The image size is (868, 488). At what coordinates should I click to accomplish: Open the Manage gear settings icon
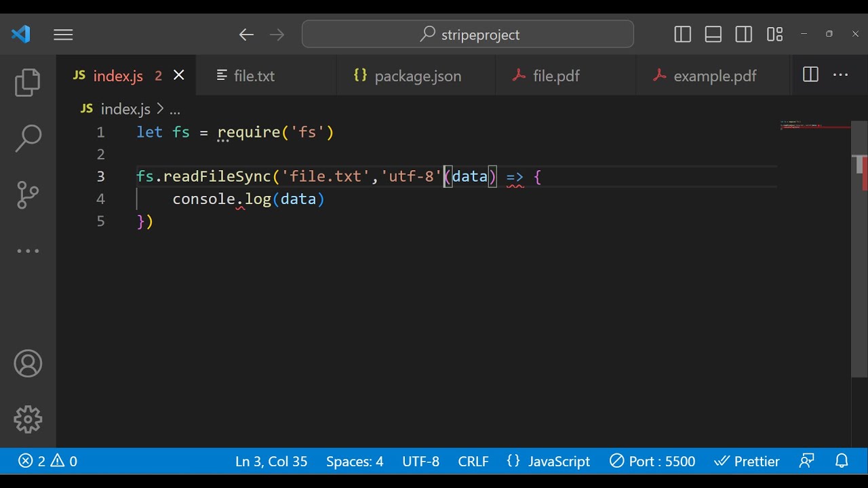[28, 420]
